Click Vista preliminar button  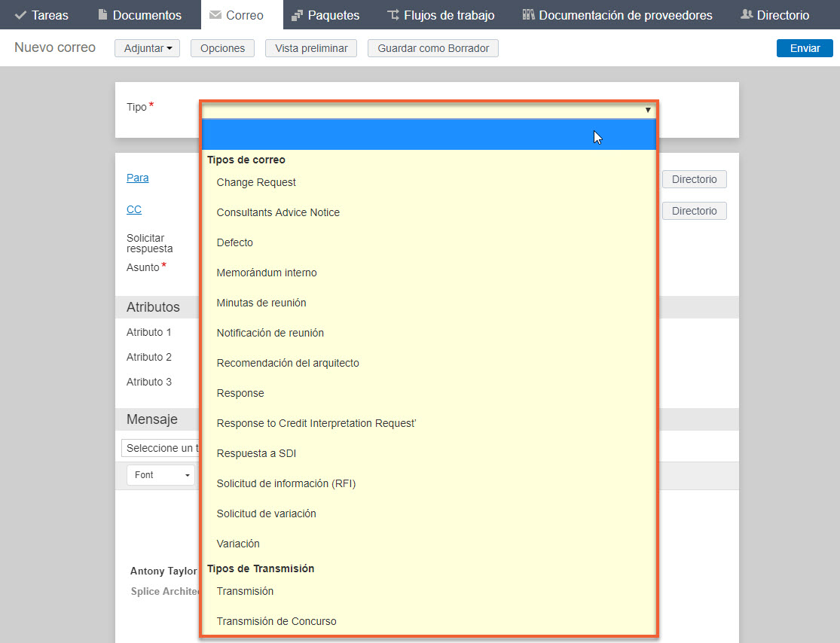click(x=311, y=48)
